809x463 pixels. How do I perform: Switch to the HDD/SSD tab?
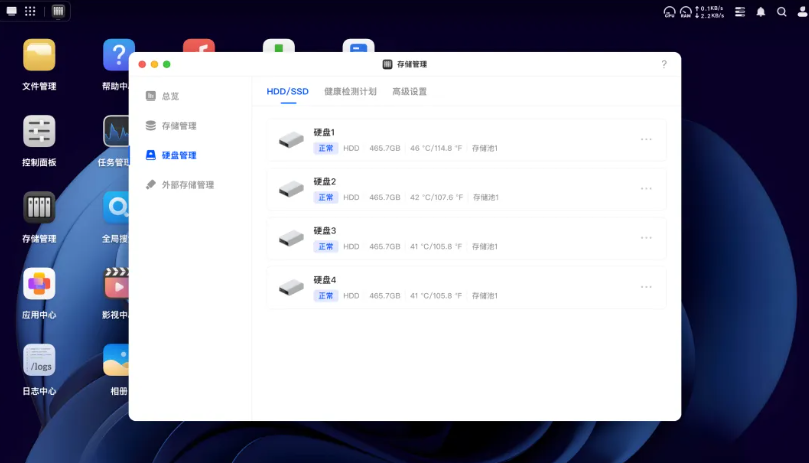287,91
